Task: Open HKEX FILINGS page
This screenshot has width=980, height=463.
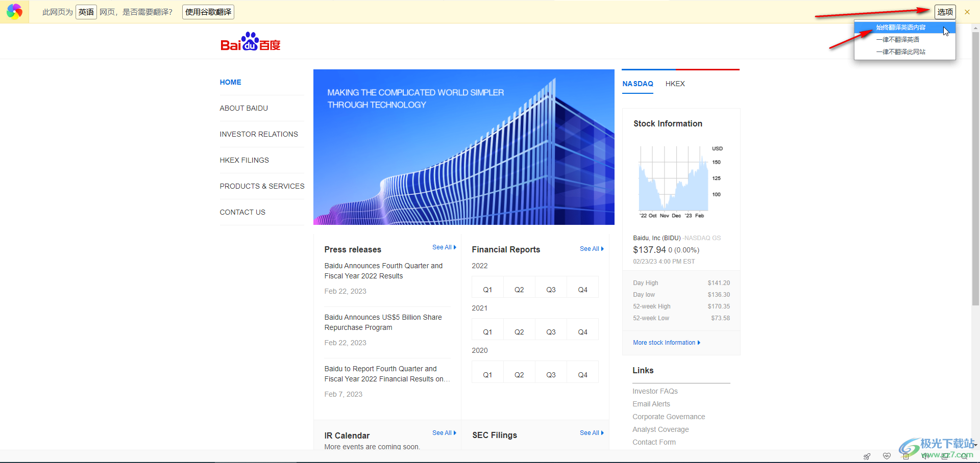Action: (244, 160)
